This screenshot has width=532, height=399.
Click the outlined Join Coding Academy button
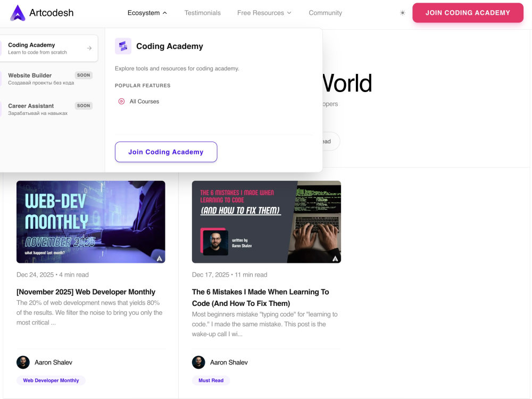point(166,152)
